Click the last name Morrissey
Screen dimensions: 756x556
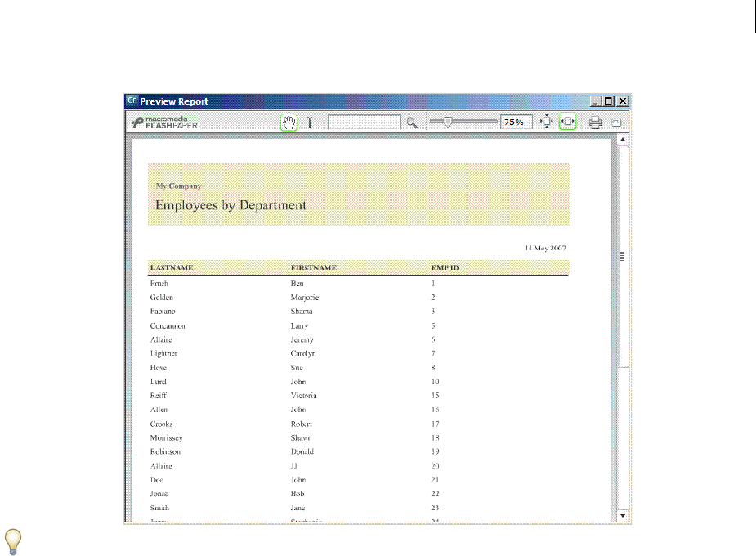coord(167,438)
